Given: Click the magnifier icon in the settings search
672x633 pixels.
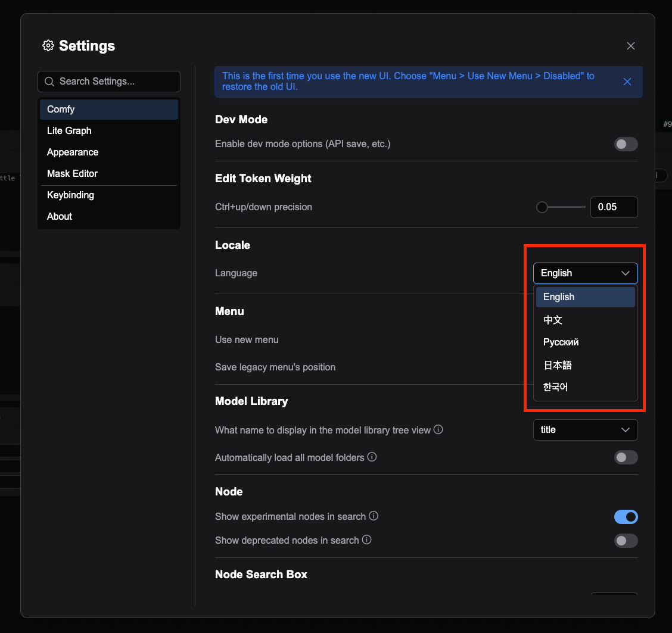Looking at the screenshot, I should pyautogui.click(x=49, y=82).
